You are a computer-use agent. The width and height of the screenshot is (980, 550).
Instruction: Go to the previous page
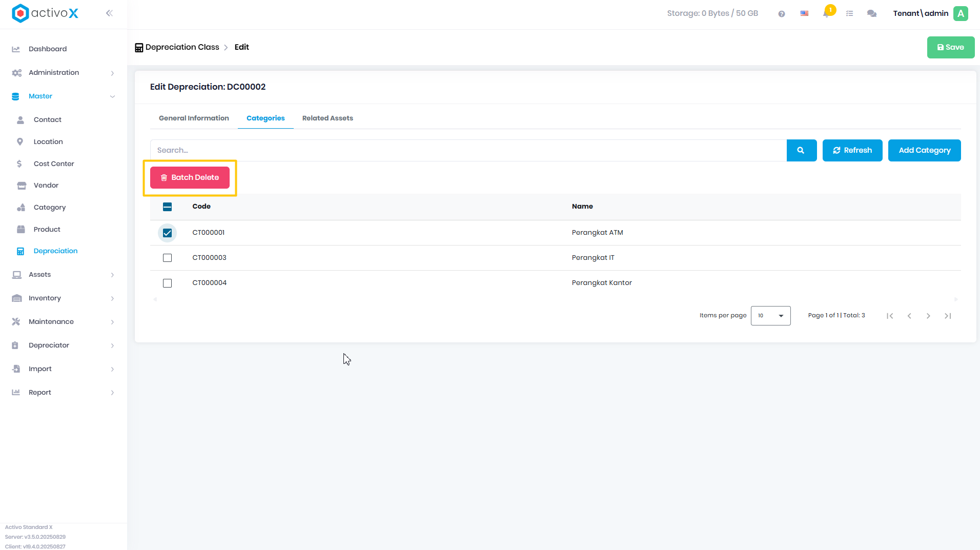[x=909, y=316]
